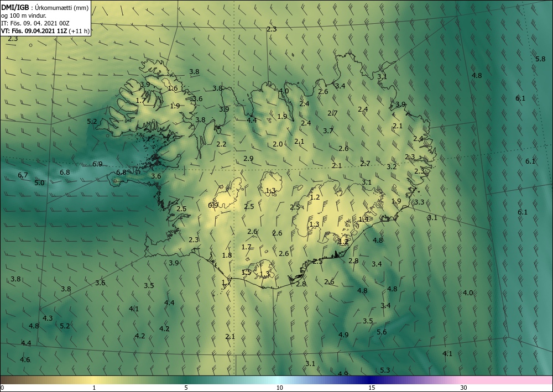This screenshot has height=392, width=553.
Task: Click the '5' tick label on the colour scale
Action: (186, 388)
